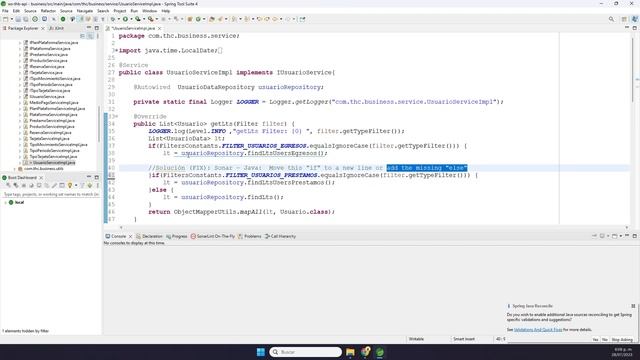The height and width of the screenshot is (360, 640).
Task: Select IProductoService.java in explorer
Action: [x=48, y=60]
